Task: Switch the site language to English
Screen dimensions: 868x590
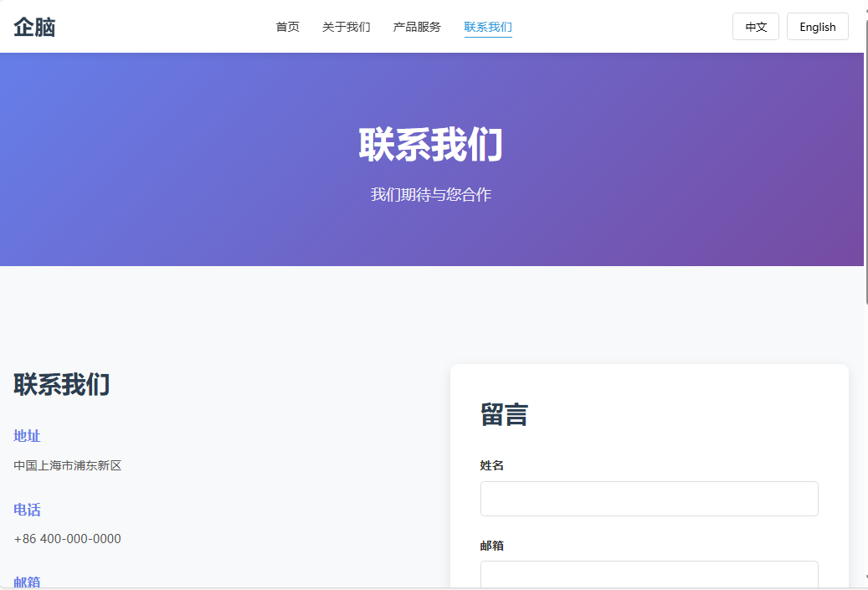Action: tap(817, 27)
